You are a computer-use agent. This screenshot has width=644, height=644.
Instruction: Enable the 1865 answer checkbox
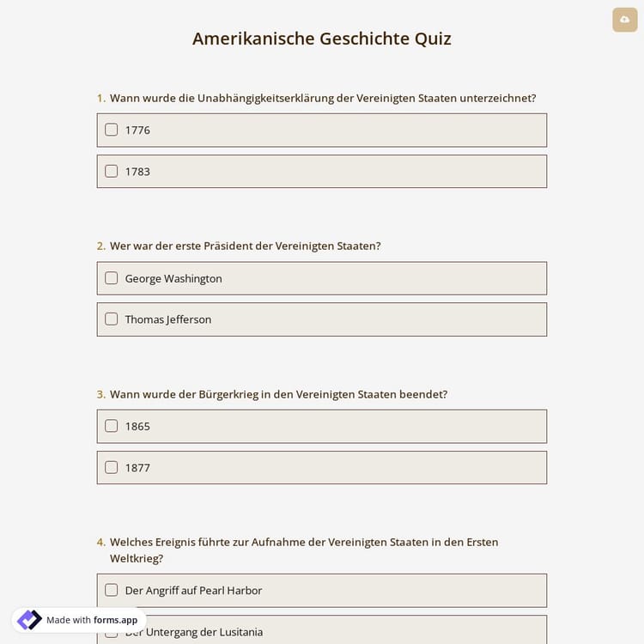tap(112, 426)
